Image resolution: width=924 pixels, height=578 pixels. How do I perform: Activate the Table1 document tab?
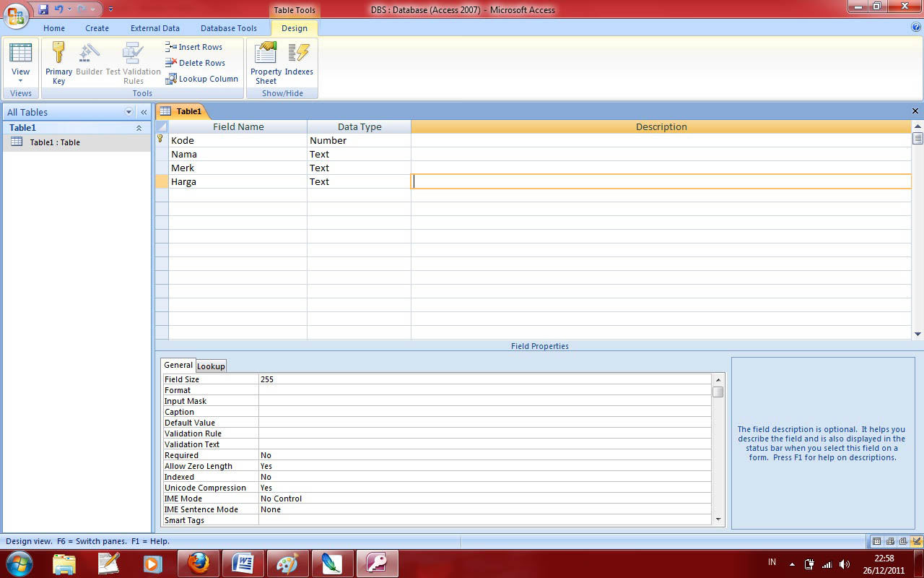[182, 111]
